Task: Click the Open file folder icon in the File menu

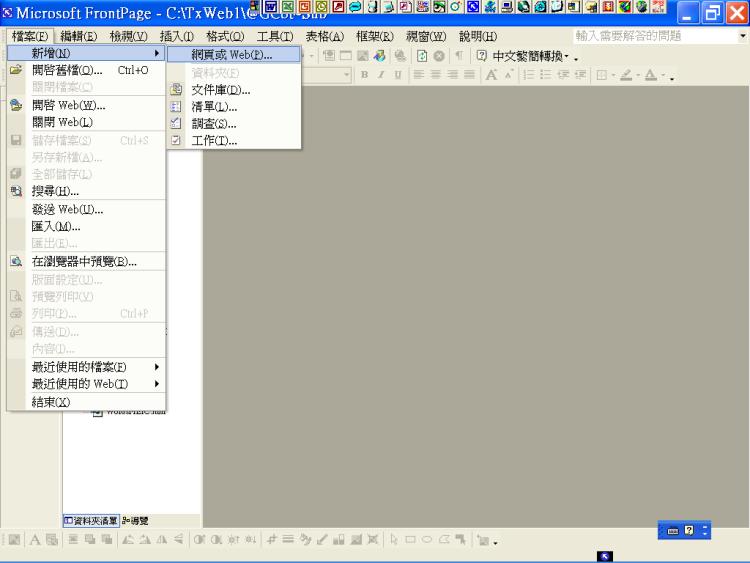Action: coord(15,71)
